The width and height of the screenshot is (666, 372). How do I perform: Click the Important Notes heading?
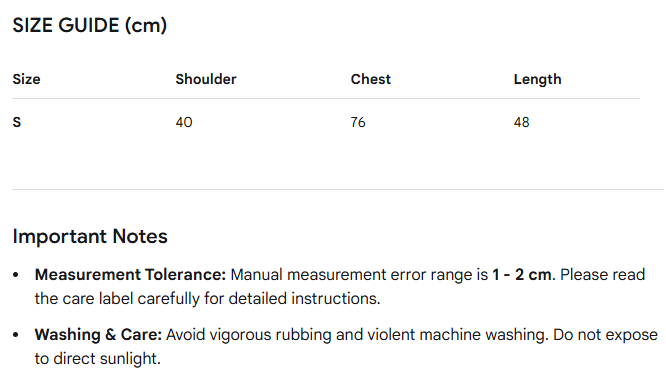[x=90, y=236]
